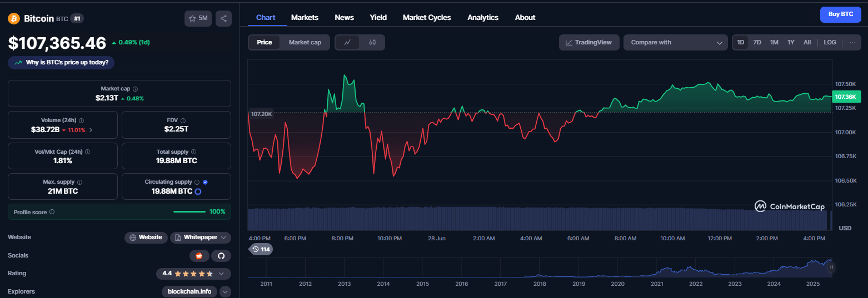Open the Market Cycles tab
This screenshot has height=298, width=868.
(x=427, y=17)
